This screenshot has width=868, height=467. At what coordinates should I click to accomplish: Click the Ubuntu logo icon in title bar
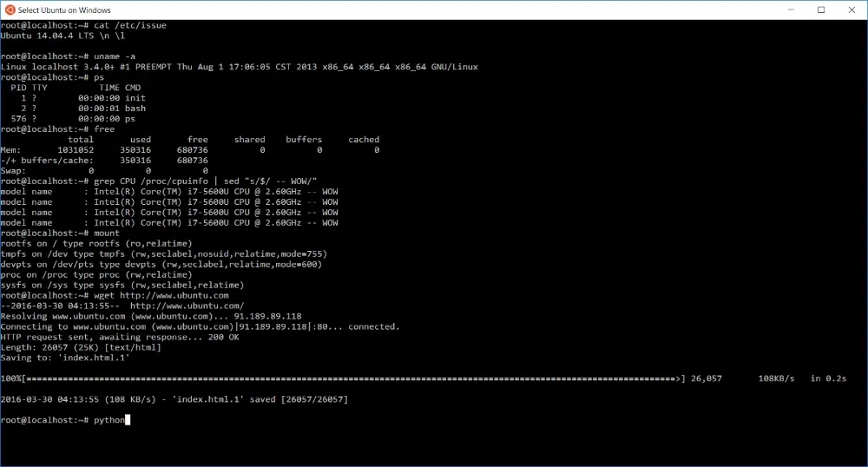[10, 10]
